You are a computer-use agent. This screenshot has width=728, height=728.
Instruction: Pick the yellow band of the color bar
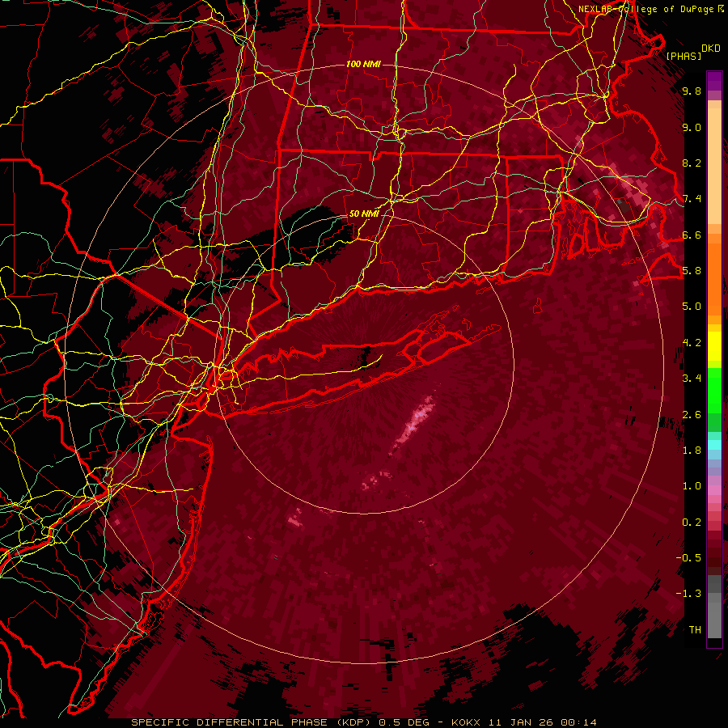click(x=714, y=346)
